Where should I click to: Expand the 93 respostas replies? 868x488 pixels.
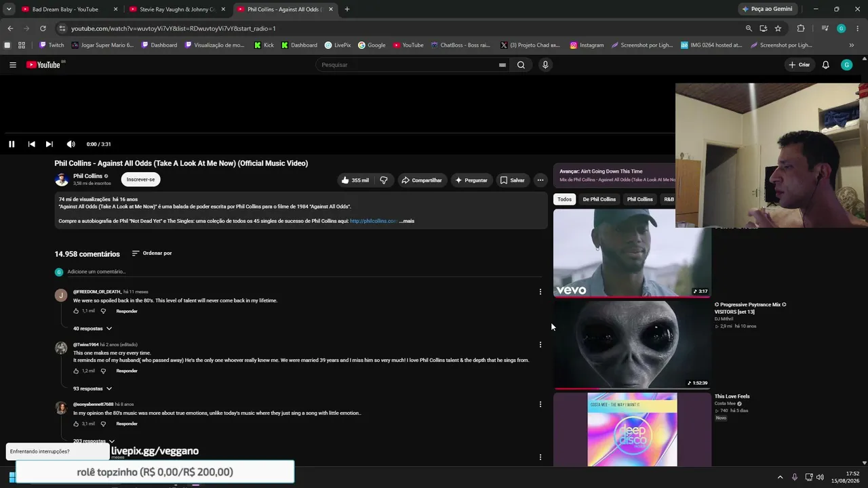pos(93,389)
